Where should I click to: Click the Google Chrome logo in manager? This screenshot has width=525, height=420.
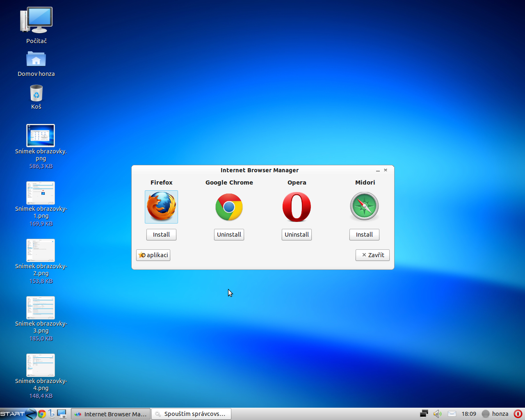[229, 207]
